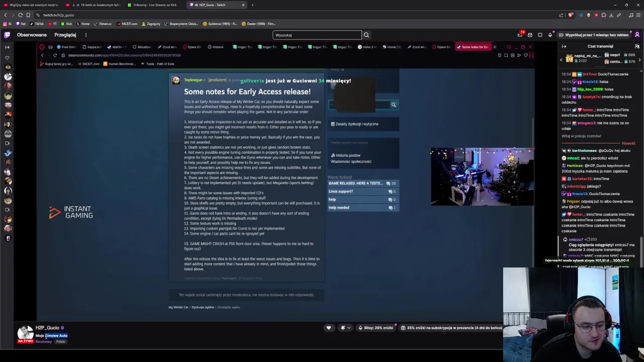Open the Kick bookmark
The image size is (644, 362).
(66, 24)
